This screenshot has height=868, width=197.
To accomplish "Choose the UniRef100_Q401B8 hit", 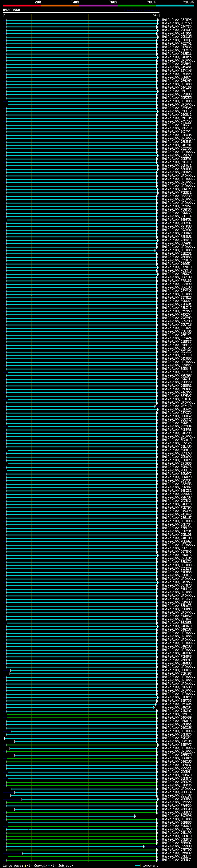I will tap(176, 88).
